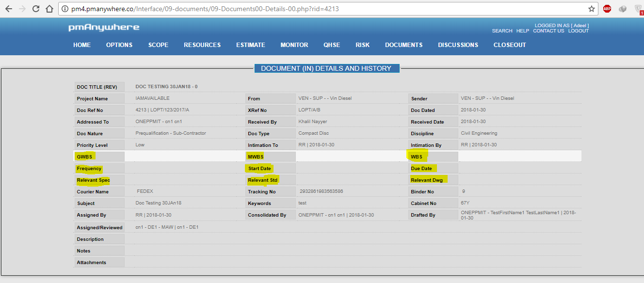
Task: Open the DOCUMENTS menu
Action: click(x=403, y=45)
